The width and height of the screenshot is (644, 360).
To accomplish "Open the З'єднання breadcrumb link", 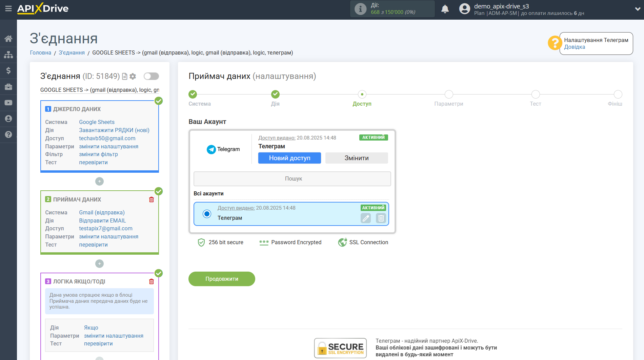I will (72, 52).
